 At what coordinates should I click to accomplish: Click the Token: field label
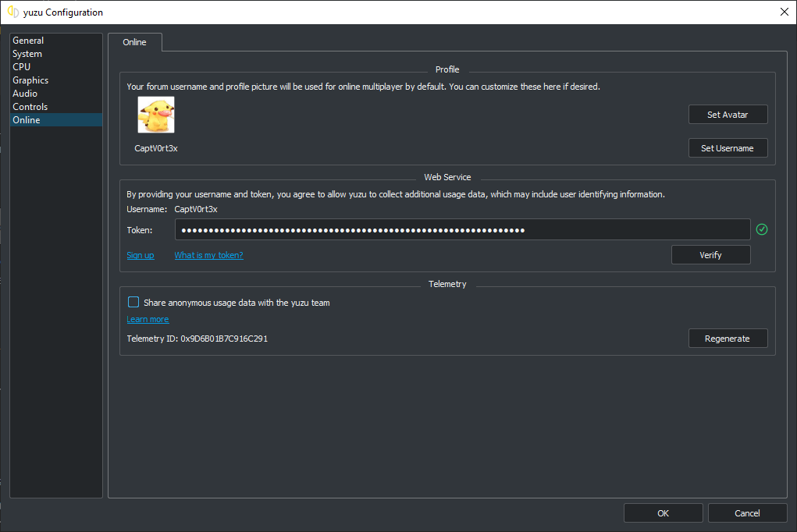coord(139,230)
